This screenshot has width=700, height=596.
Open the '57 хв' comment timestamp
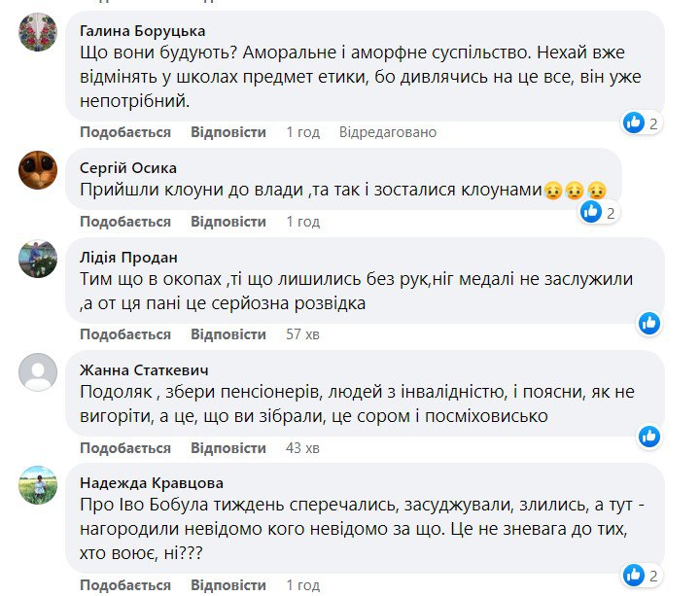(302, 334)
